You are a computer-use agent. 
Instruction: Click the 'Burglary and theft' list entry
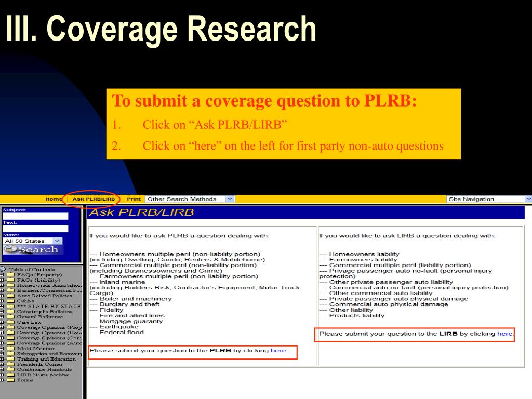(129, 304)
